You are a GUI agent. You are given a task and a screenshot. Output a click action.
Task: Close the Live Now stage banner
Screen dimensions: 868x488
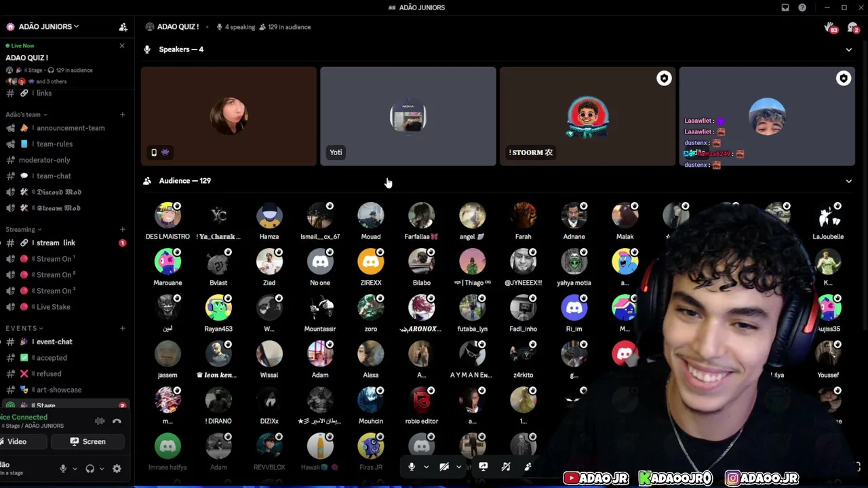coord(122,45)
